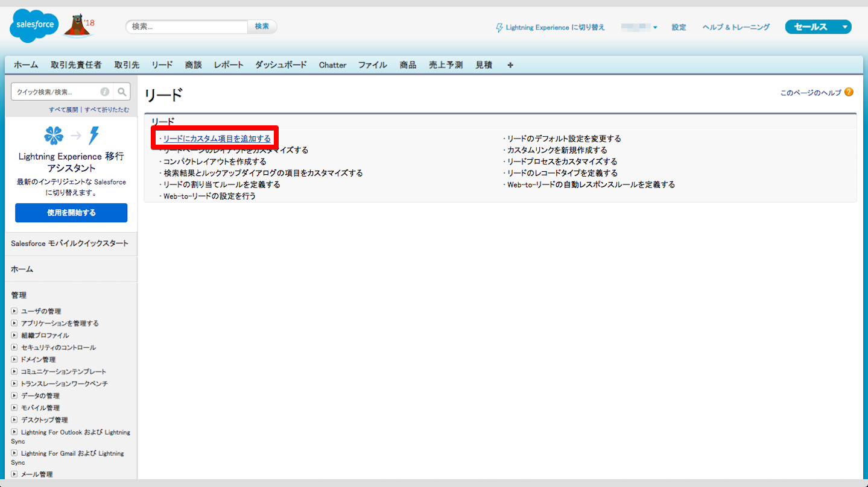The image size is (868, 487).
Task: Open the ファイル tab
Action: click(x=373, y=65)
